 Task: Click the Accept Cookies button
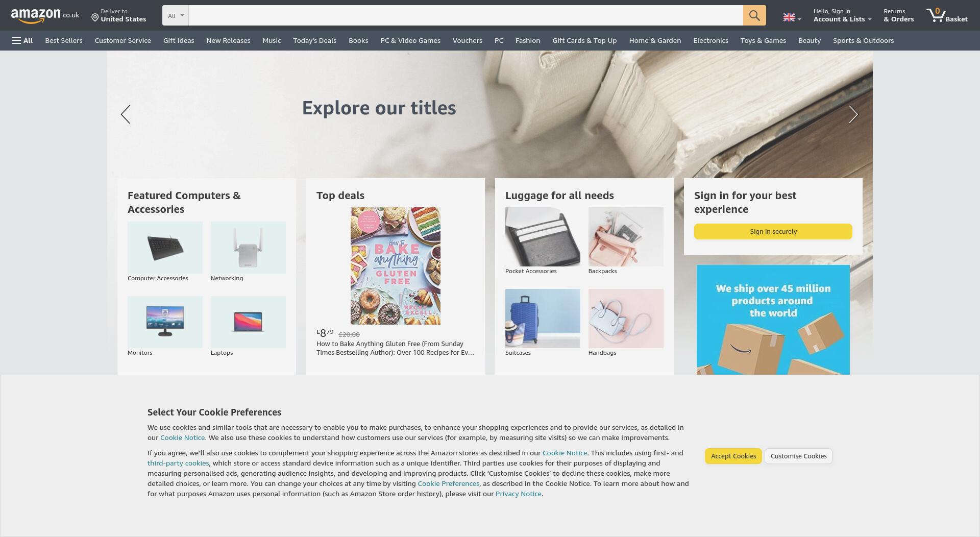pos(733,456)
